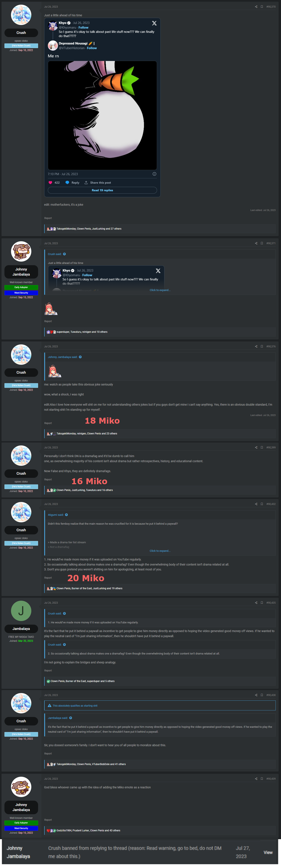Bookmark post #90,376
The height and width of the screenshot is (868, 281).
(x=262, y=346)
